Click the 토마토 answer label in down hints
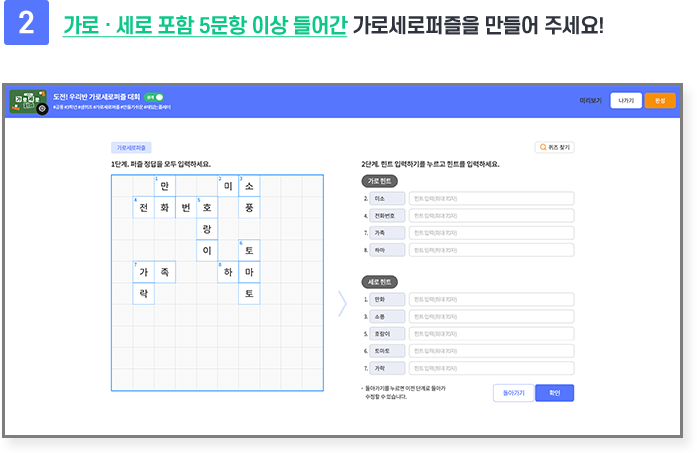697x453 pixels. (x=387, y=351)
